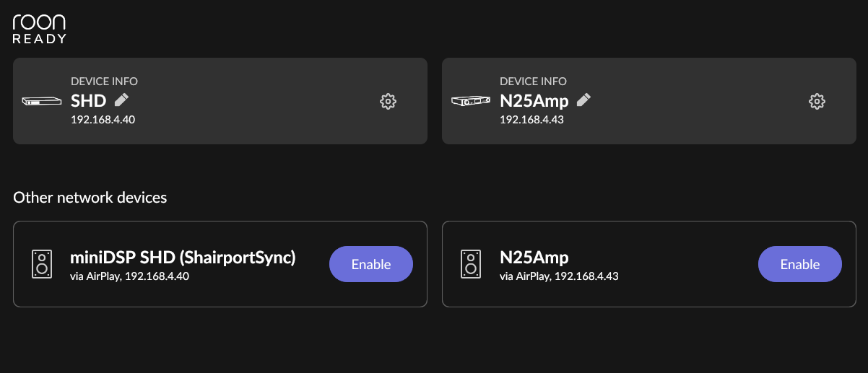Image resolution: width=868 pixels, height=373 pixels.
Task: Select the SHD device name text
Action: tap(88, 100)
